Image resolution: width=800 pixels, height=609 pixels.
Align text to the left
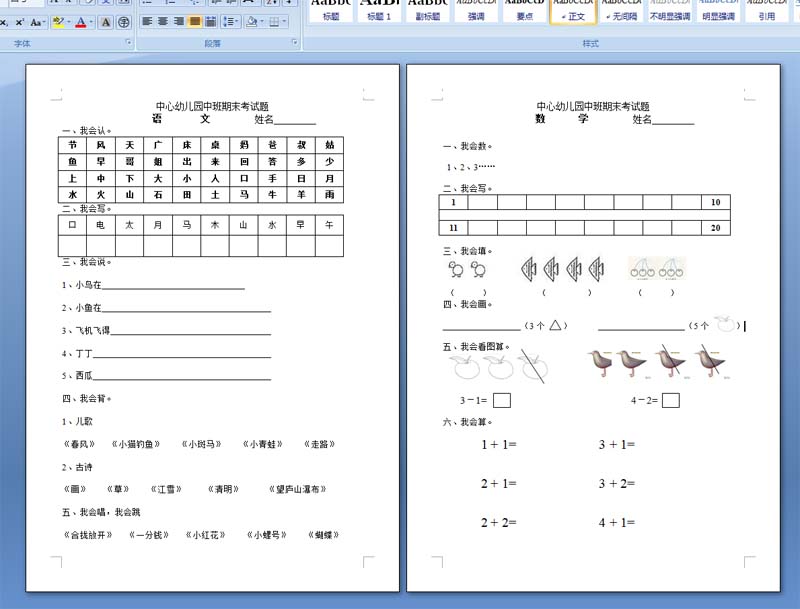[x=147, y=21]
